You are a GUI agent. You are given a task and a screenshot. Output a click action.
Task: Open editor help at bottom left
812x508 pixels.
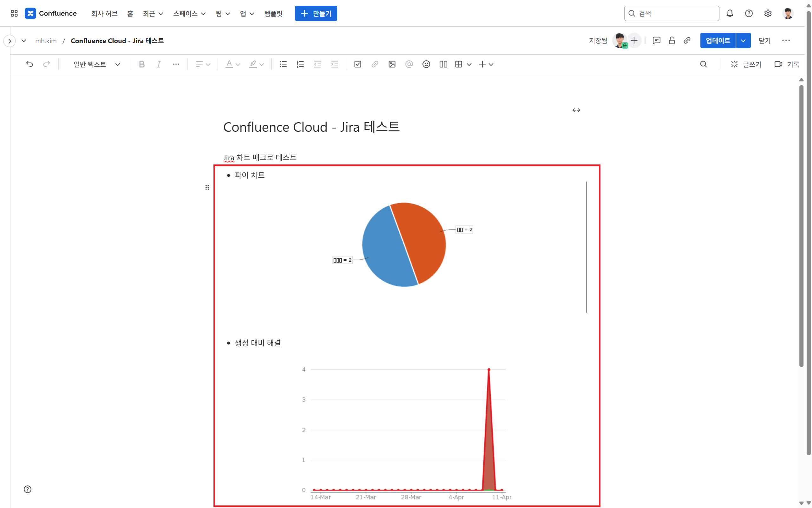pos(28,489)
